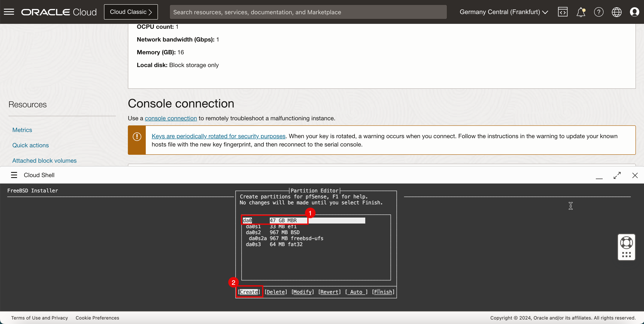
Task: Select Germany Central Frankfurt region dropdown
Action: pos(503,11)
